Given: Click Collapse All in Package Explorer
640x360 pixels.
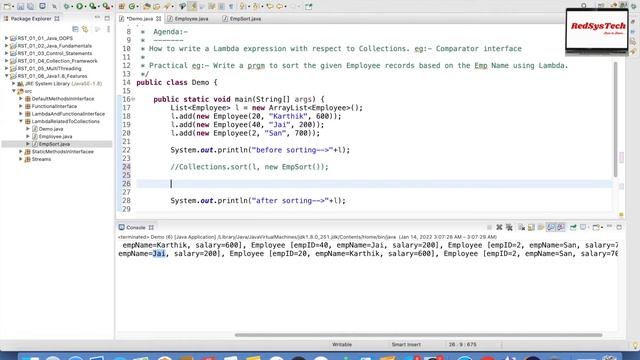Looking at the screenshot, I should 75,29.
